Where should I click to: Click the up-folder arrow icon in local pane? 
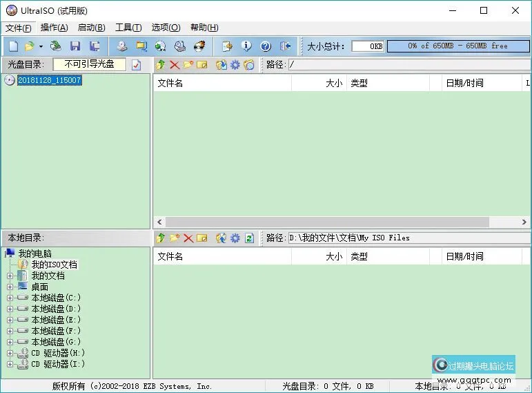click(x=160, y=238)
